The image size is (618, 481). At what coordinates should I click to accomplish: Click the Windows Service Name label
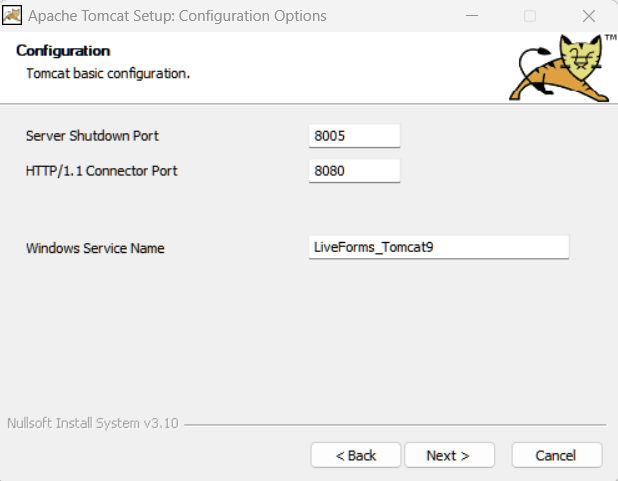point(95,248)
